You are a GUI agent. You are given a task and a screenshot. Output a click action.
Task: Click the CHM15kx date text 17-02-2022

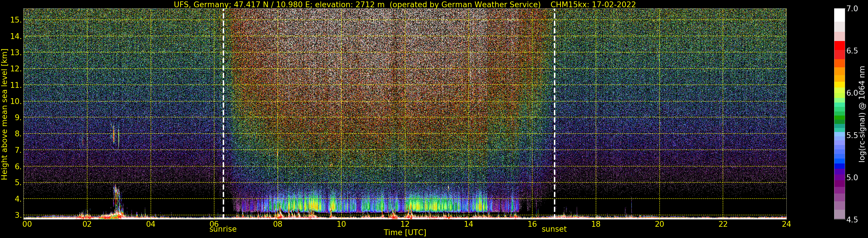tap(592, 4)
